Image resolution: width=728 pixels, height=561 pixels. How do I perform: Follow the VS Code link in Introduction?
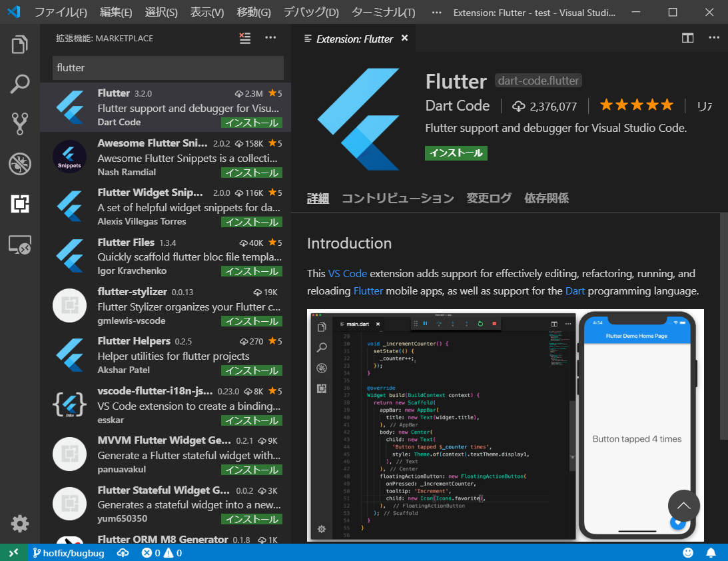click(348, 274)
